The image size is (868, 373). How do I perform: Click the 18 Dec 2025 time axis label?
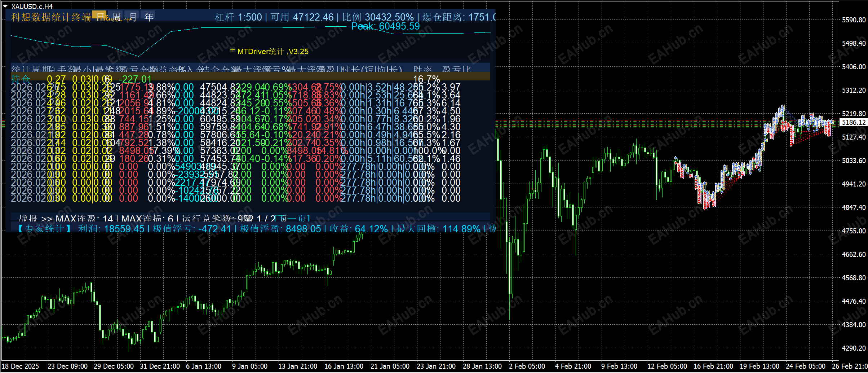click(21, 366)
